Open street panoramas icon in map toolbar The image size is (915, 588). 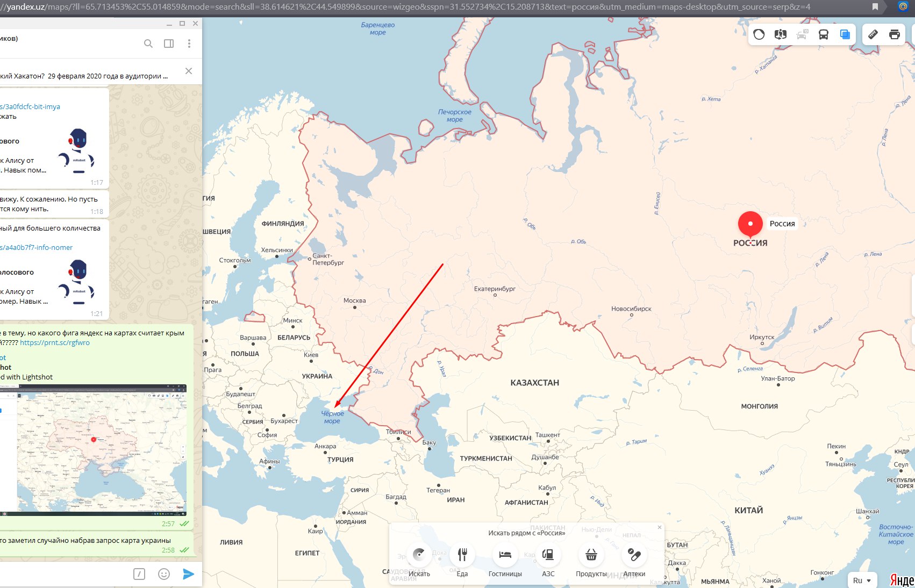click(781, 34)
